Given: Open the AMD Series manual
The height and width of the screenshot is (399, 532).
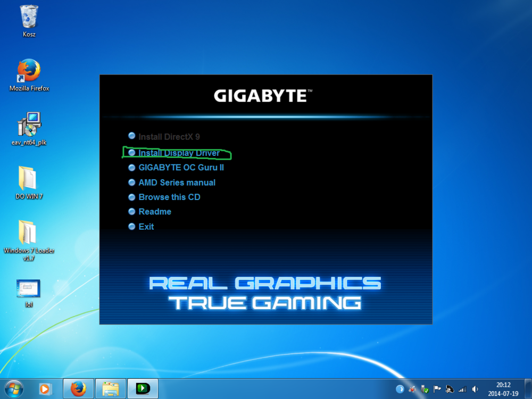Looking at the screenshot, I should [177, 182].
